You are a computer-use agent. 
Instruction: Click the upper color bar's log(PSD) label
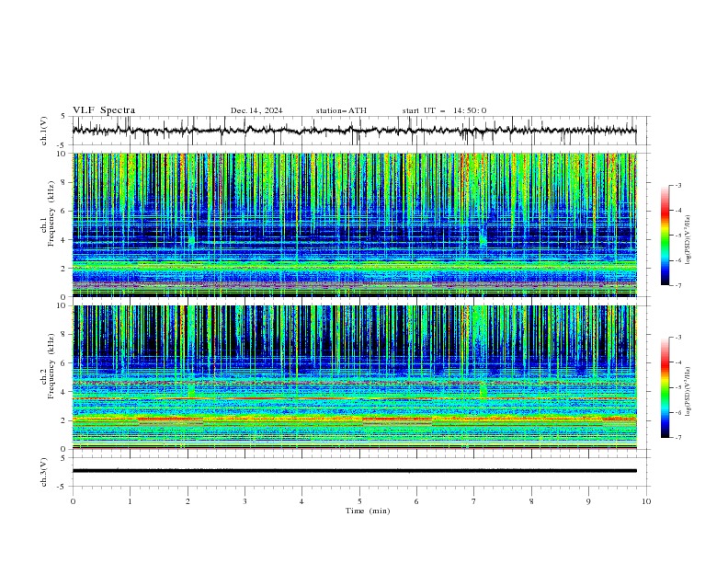[x=688, y=240]
